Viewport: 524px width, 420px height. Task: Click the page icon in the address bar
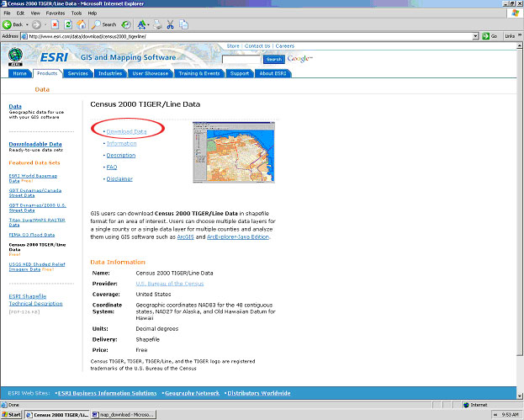pyautogui.click(x=24, y=36)
